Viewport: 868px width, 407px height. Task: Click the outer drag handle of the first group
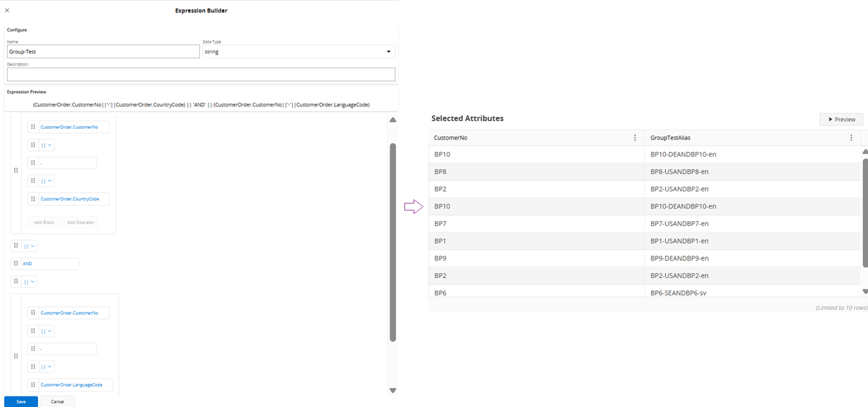pos(16,170)
